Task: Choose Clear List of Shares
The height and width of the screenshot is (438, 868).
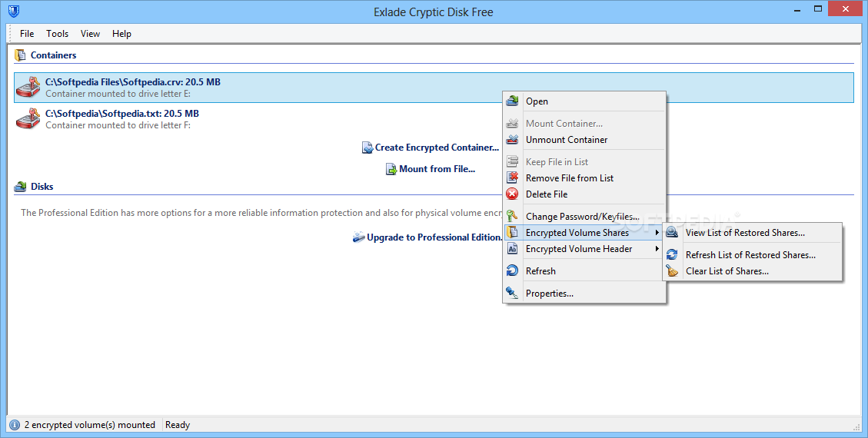Action: (x=753, y=271)
